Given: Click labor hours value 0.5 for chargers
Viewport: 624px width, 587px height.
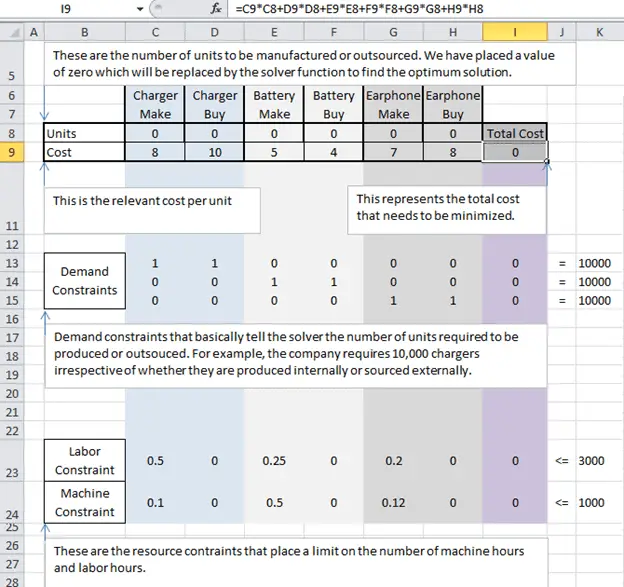Looking at the screenshot, I should click(155, 460).
